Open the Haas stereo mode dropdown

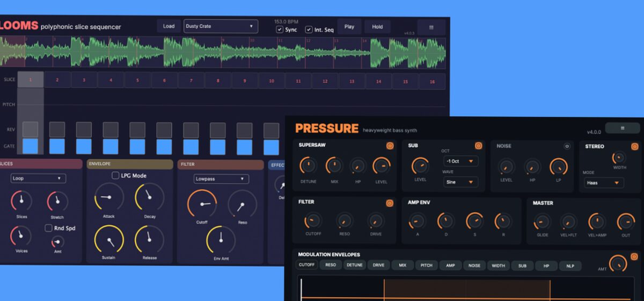(x=604, y=183)
